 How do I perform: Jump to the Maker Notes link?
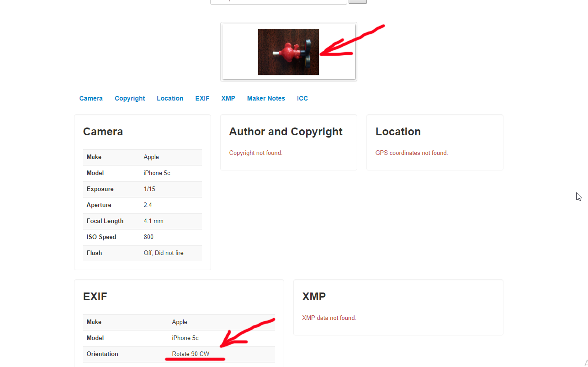(266, 98)
